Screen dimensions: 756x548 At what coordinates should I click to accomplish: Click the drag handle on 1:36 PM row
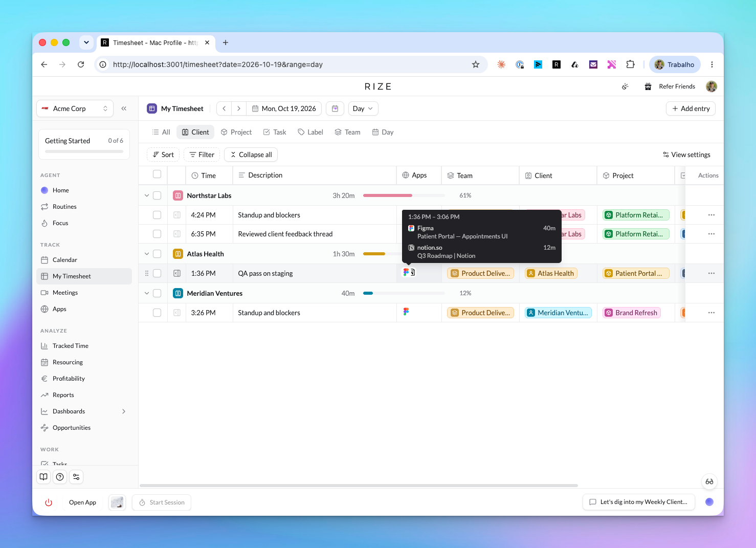pyautogui.click(x=147, y=273)
